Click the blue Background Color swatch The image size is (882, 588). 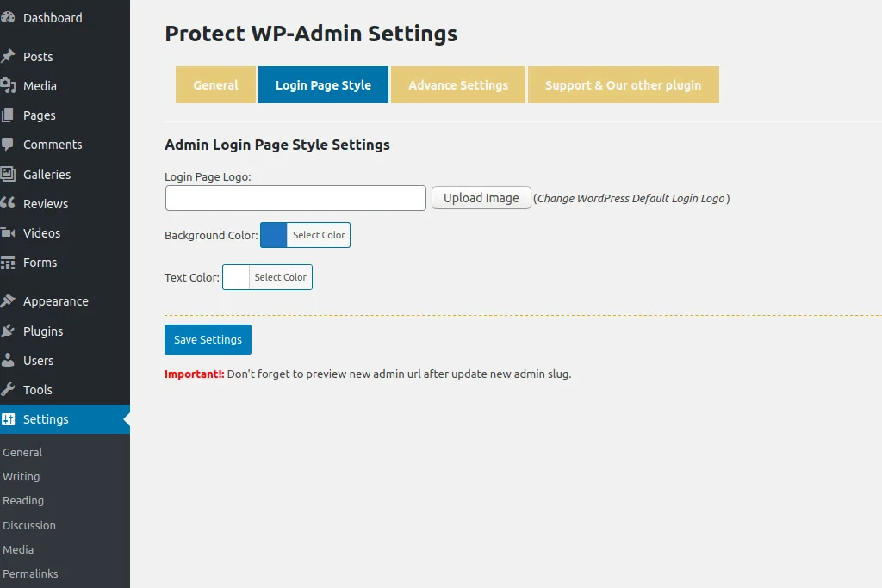pyautogui.click(x=272, y=234)
